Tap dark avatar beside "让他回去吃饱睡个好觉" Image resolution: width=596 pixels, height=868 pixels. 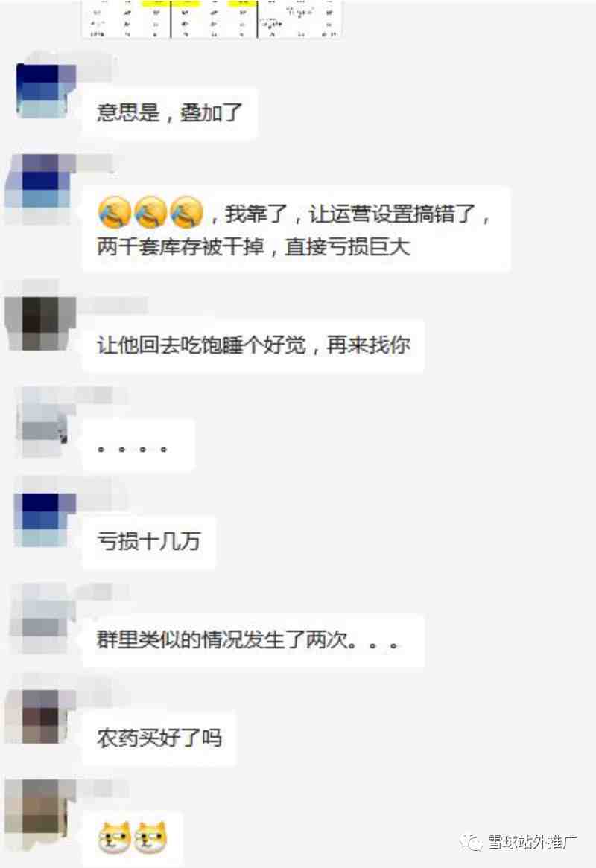[x=40, y=323]
